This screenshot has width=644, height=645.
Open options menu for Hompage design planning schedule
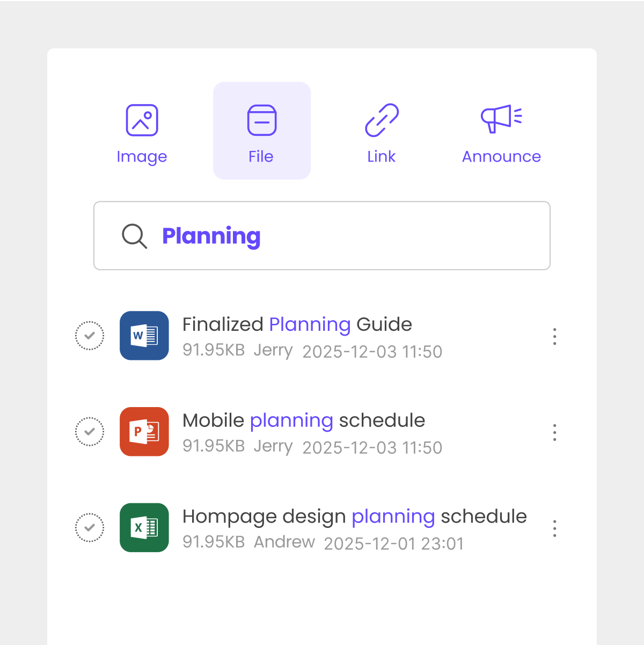554,528
